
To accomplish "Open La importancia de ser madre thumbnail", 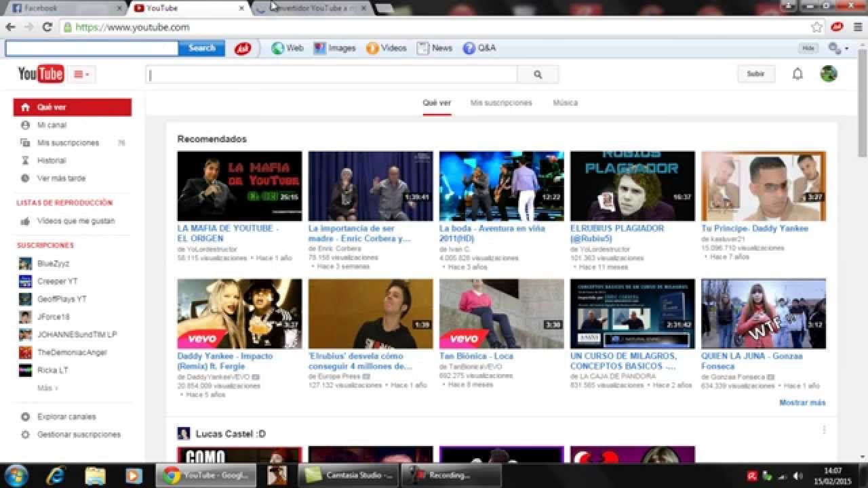I will (370, 186).
